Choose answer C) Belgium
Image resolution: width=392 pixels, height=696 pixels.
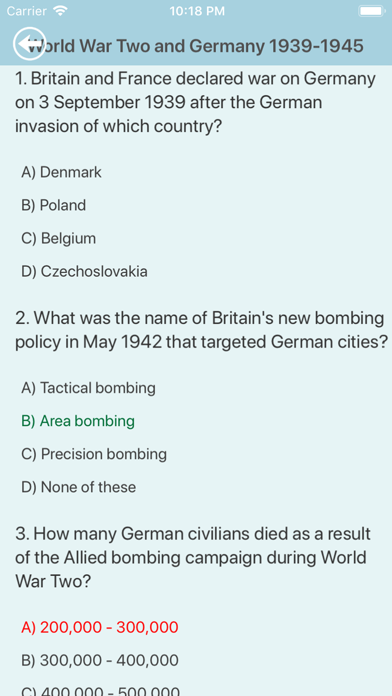pyautogui.click(x=58, y=238)
